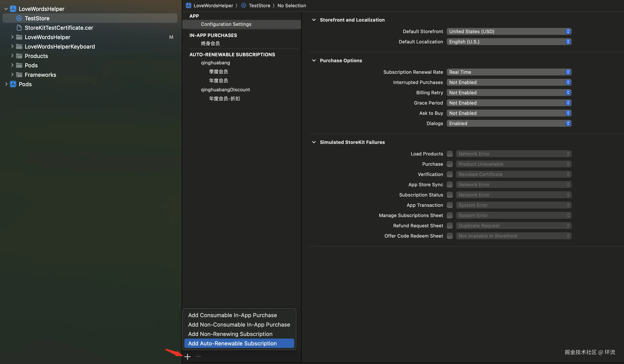Viewport: 624px width, 364px height.
Task: Click the minus remove-product button
Action: point(198,357)
